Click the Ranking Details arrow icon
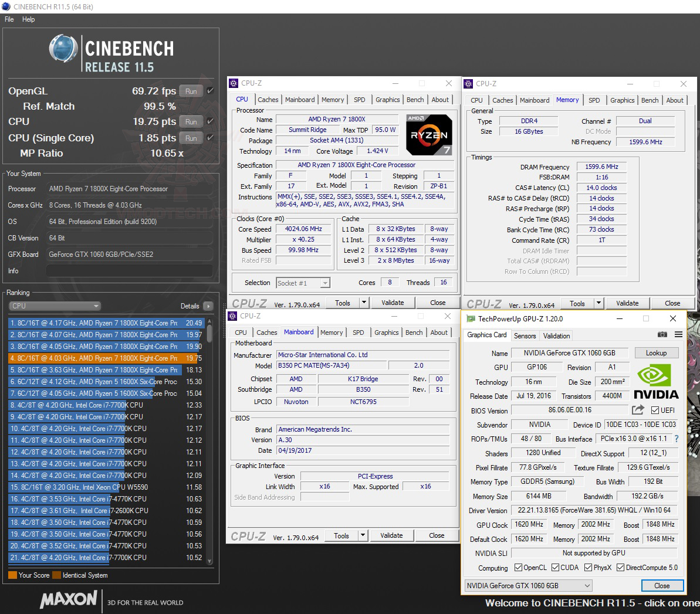Viewport: 700px width, 614px height. 208,306
